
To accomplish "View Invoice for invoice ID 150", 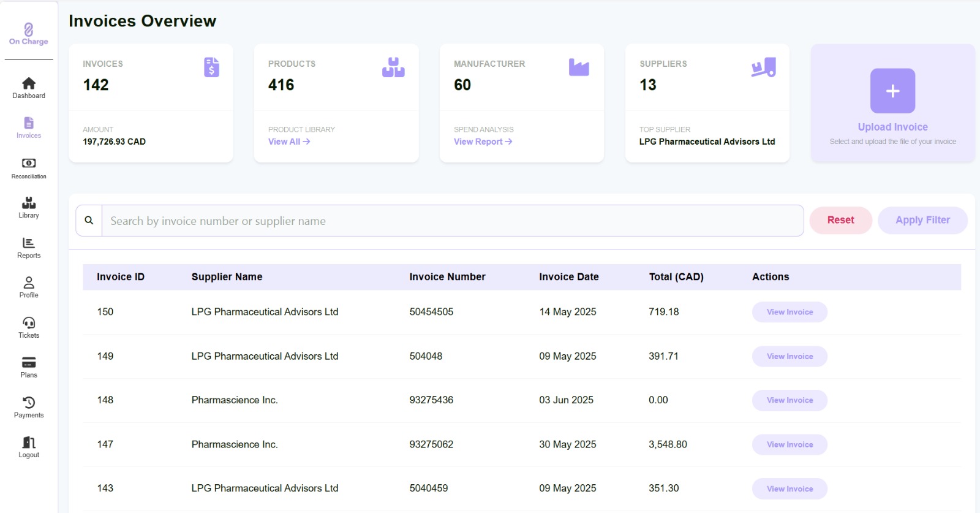I will pos(790,312).
